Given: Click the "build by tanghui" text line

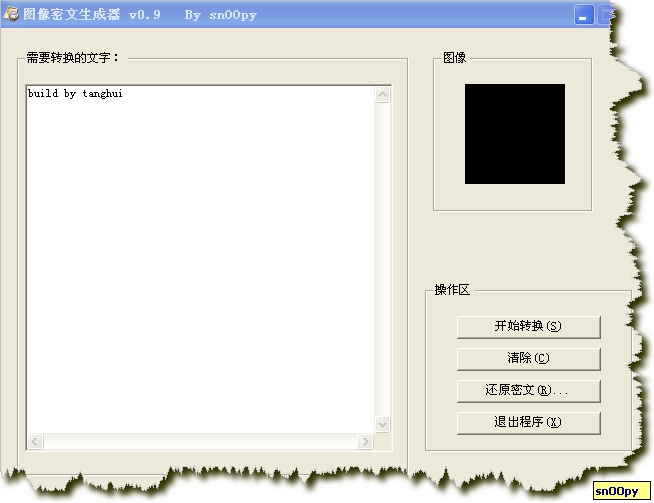Looking at the screenshot, I should pyautogui.click(x=75, y=93).
